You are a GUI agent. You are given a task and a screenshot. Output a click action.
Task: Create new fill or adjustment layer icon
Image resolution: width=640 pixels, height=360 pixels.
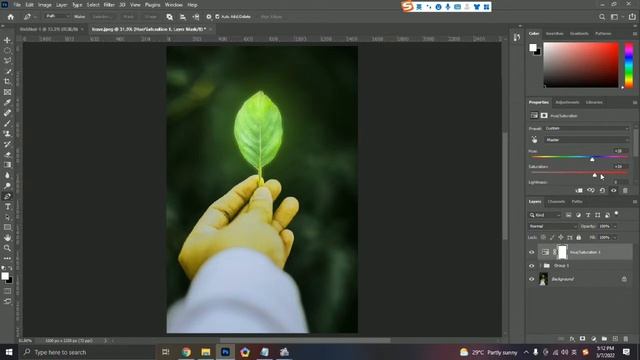[593, 339]
